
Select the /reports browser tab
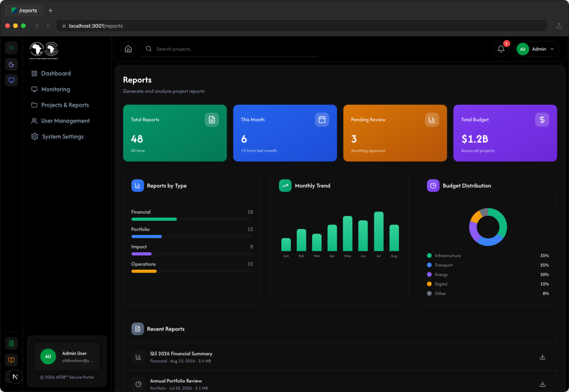coord(25,11)
